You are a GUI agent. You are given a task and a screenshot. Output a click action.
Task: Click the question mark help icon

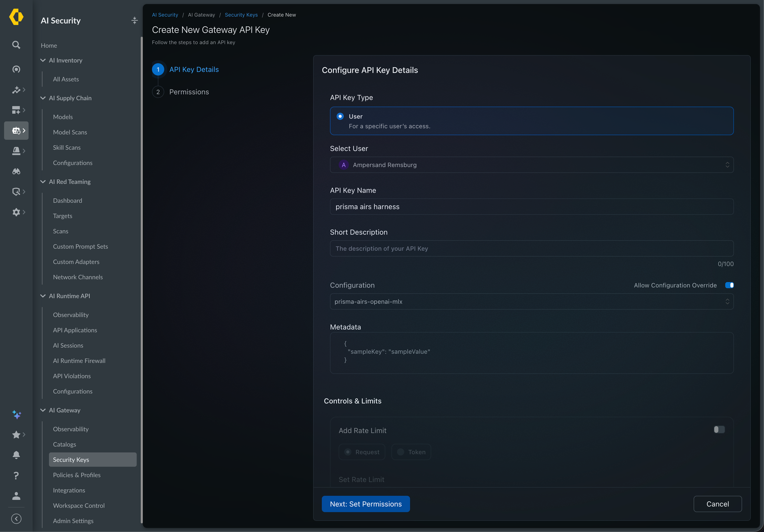(x=16, y=476)
